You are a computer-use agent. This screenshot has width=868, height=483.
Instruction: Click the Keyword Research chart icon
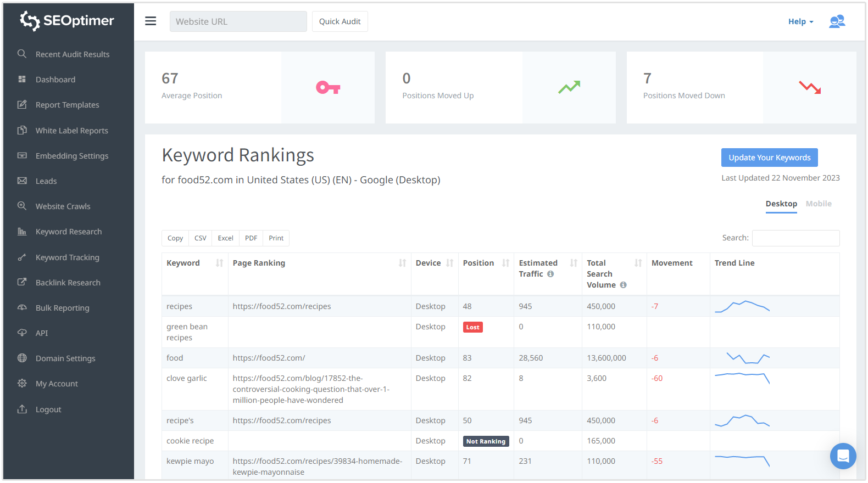tap(22, 232)
